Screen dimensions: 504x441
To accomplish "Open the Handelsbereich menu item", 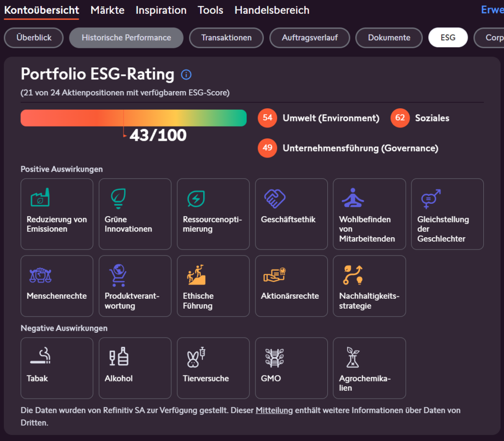I will point(272,10).
